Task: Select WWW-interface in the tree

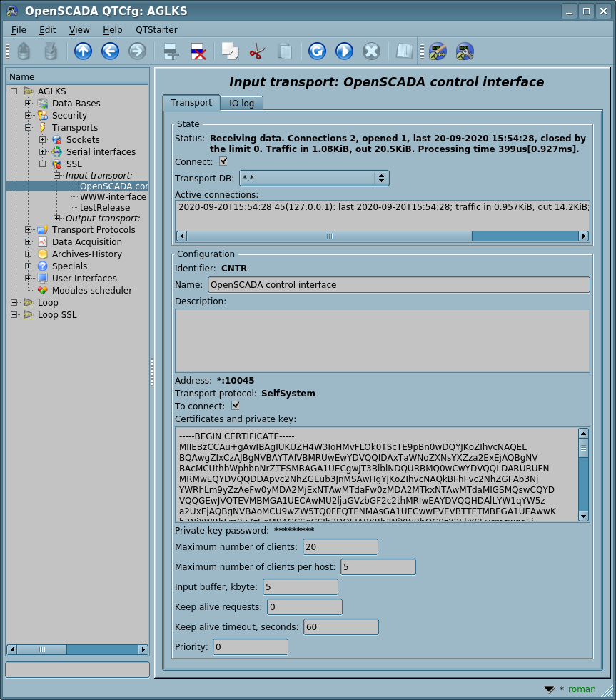Action: (x=113, y=197)
